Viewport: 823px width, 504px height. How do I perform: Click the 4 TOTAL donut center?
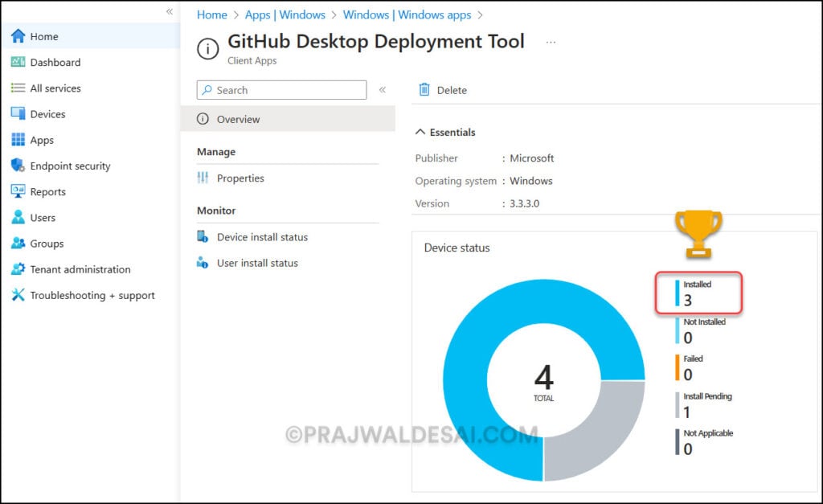544,382
